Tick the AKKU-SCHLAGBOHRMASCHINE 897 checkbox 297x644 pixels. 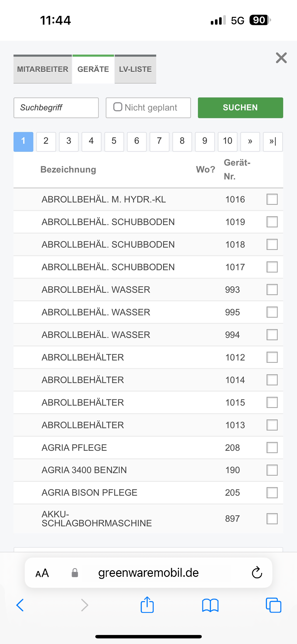(x=272, y=519)
